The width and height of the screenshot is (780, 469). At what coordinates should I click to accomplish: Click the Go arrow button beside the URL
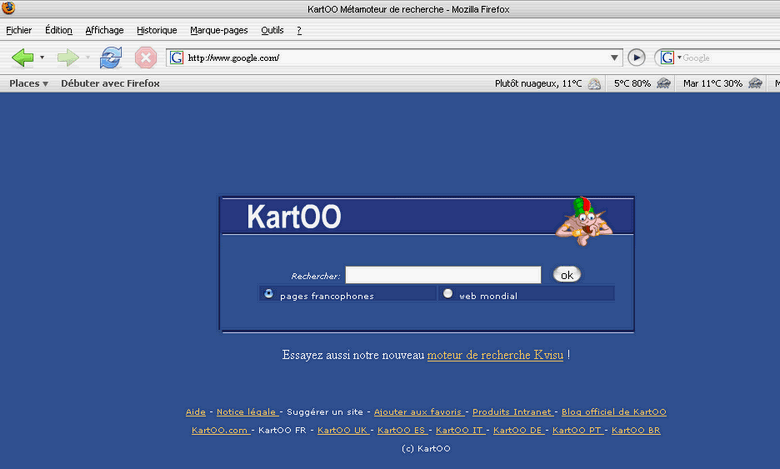636,58
